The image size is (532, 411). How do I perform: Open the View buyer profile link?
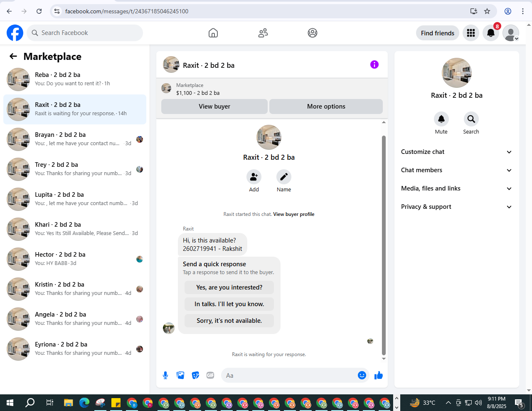294,214
